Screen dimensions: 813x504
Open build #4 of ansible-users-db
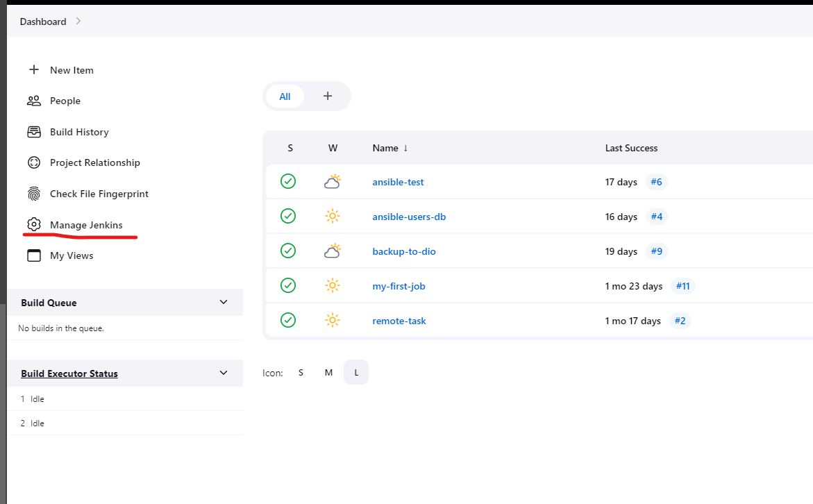[x=656, y=217]
